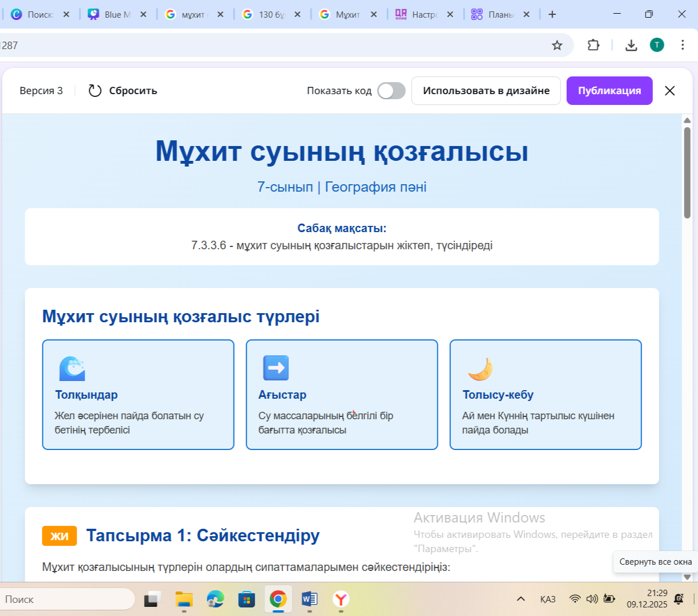Open the clock showing 21:29
The height and width of the screenshot is (616, 698).
tap(647, 599)
